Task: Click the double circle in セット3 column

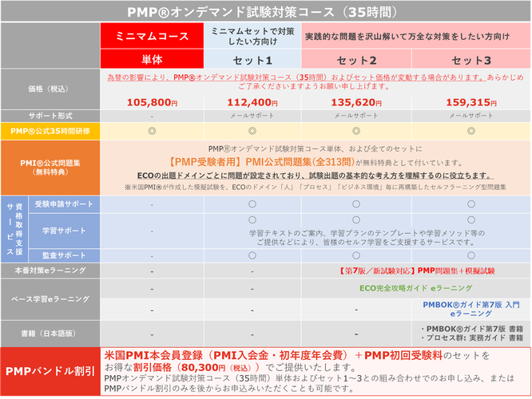Action: tap(471, 131)
